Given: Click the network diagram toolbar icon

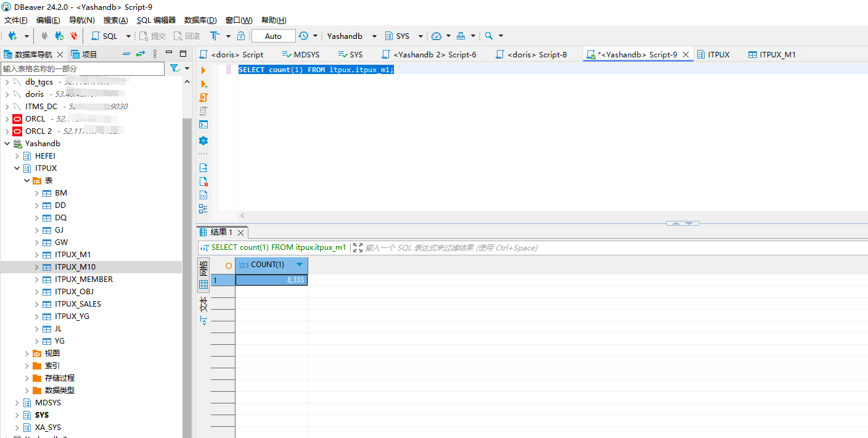Looking at the screenshot, I should tap(461, 36).
